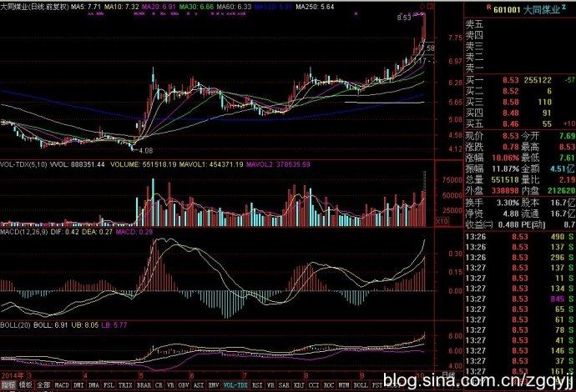The image size is (576, 392).
Task: Click the red R marker beside stock code
Action: click(488, 7)
